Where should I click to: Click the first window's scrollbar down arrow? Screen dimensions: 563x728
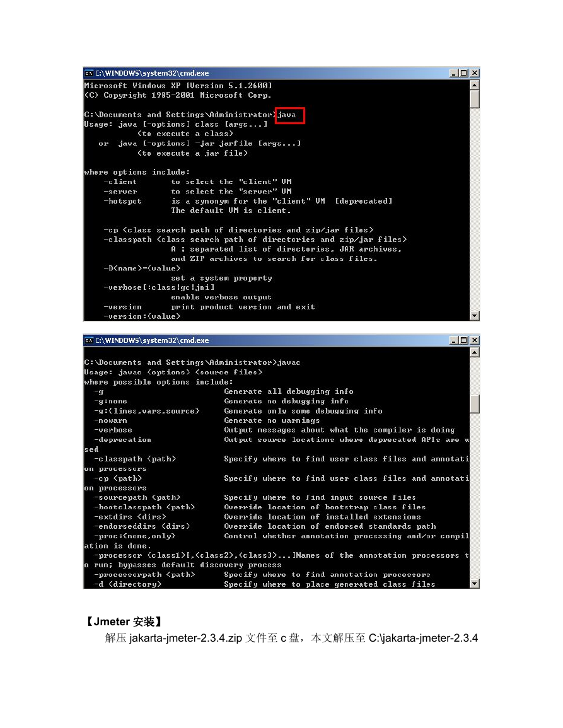tap(474, 316)
